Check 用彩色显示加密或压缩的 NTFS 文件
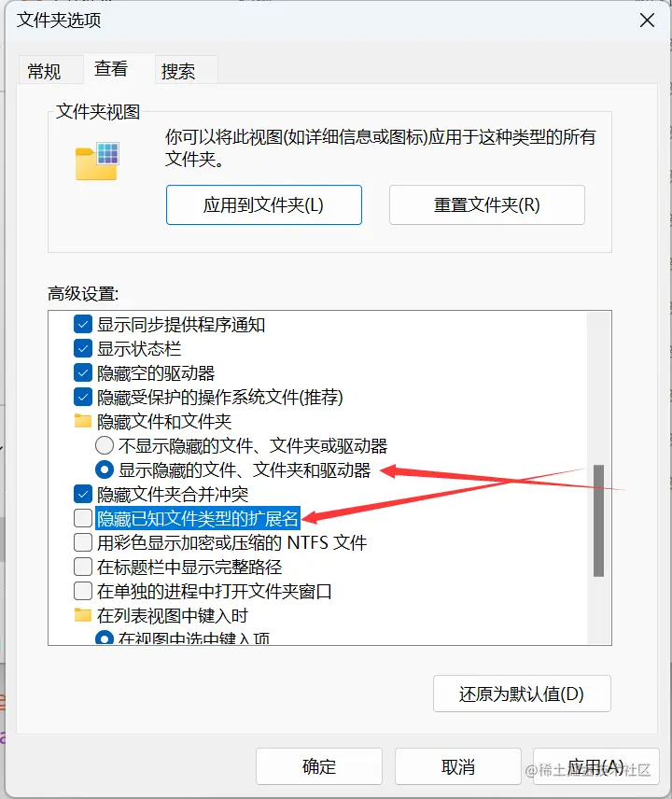 coord(82,542)
